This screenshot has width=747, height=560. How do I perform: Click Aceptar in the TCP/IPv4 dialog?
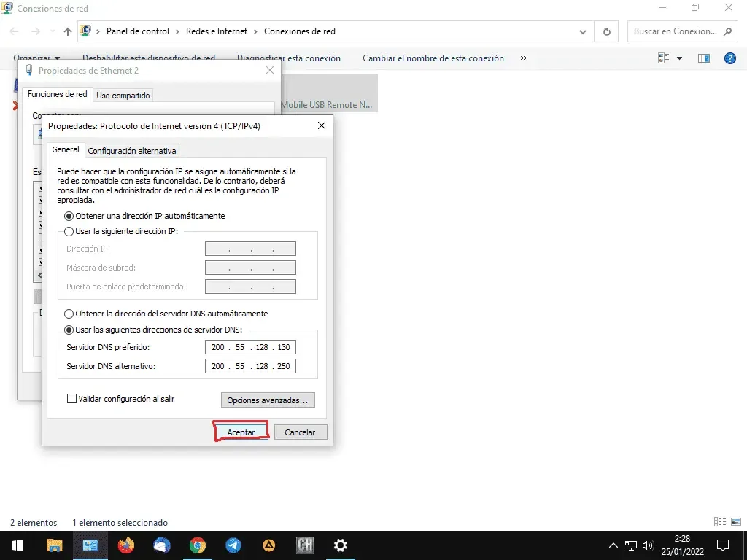coord(241,432)
